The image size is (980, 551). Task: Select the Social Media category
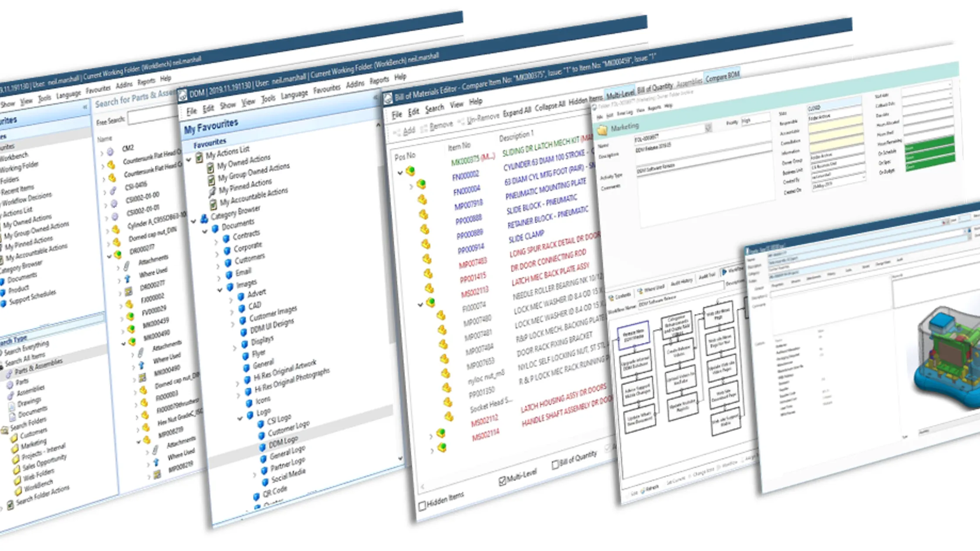coord(288,475)
